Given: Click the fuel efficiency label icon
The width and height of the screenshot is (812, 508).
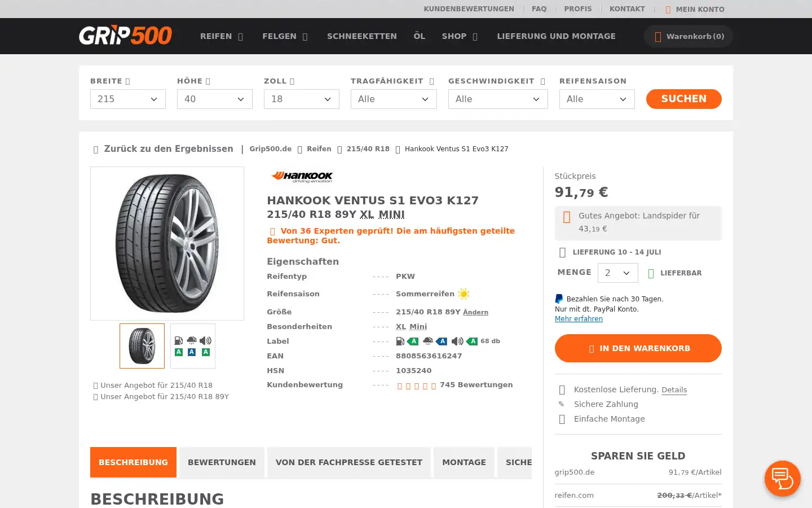Looking at the screenshot, I should (400, 341).
